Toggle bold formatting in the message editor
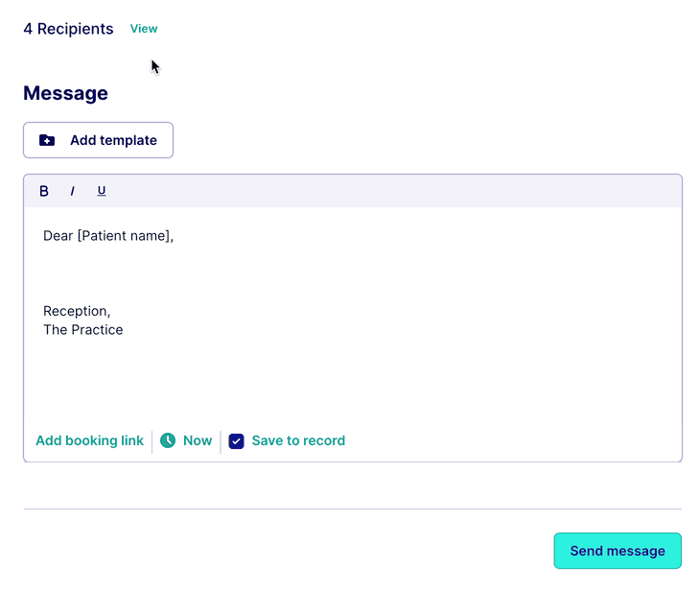This screenshot has height=592, width=700. (x=44, y=191)
